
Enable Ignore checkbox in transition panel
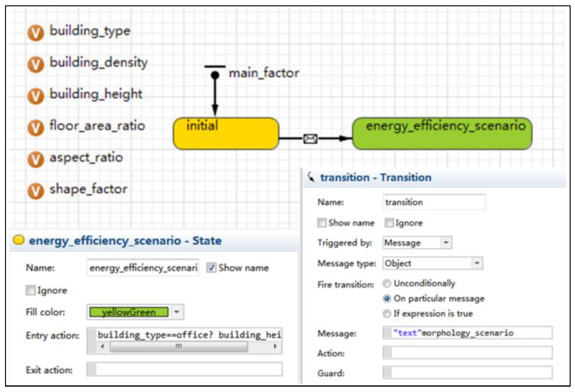click(x=389, y=223)
